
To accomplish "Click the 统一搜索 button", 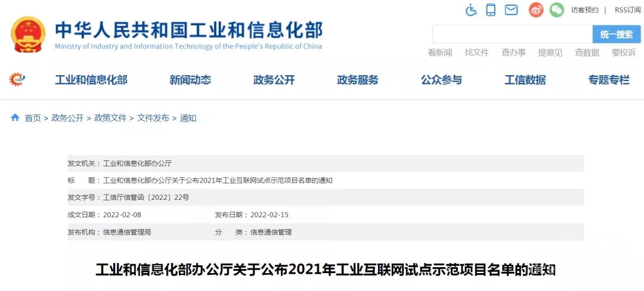I will click(x=617, y=34).
